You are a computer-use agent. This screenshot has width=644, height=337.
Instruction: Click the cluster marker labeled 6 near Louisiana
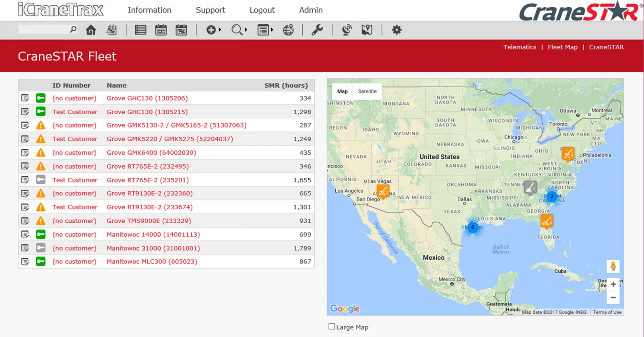click(x=473, y=227)
